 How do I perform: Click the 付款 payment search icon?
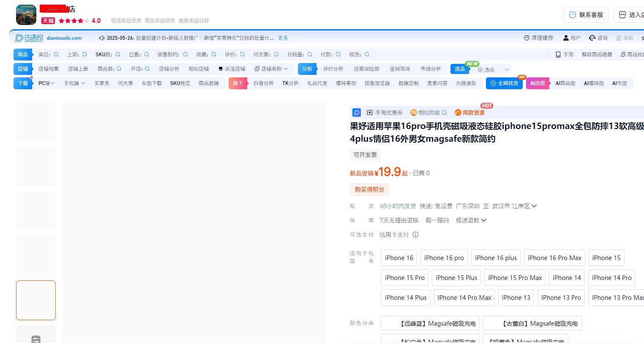tap(338, 55)
